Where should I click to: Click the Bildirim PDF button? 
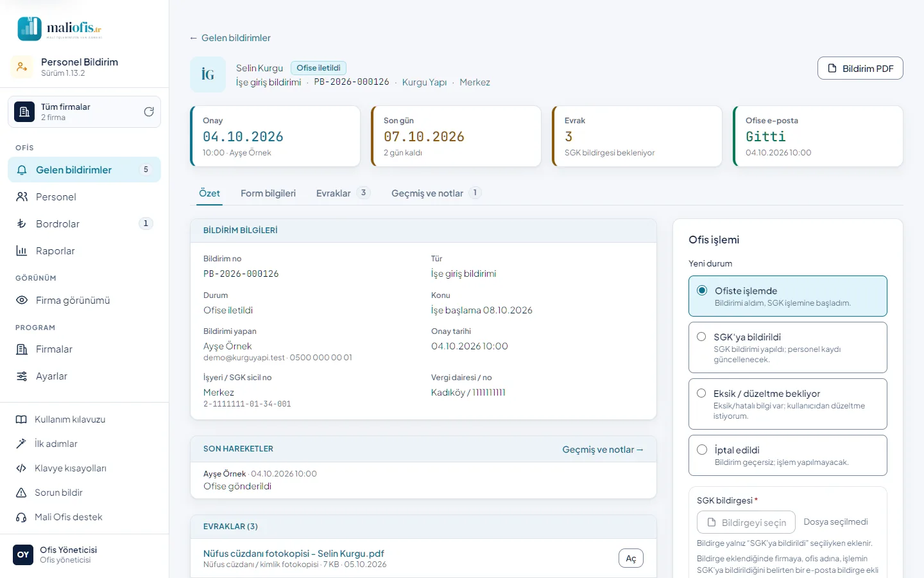pyautogui.click(x=860, y=68)
